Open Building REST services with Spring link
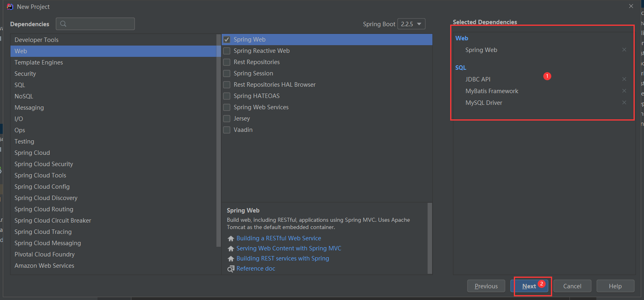Screen dimensions: 644x300 tap(283, 258)
